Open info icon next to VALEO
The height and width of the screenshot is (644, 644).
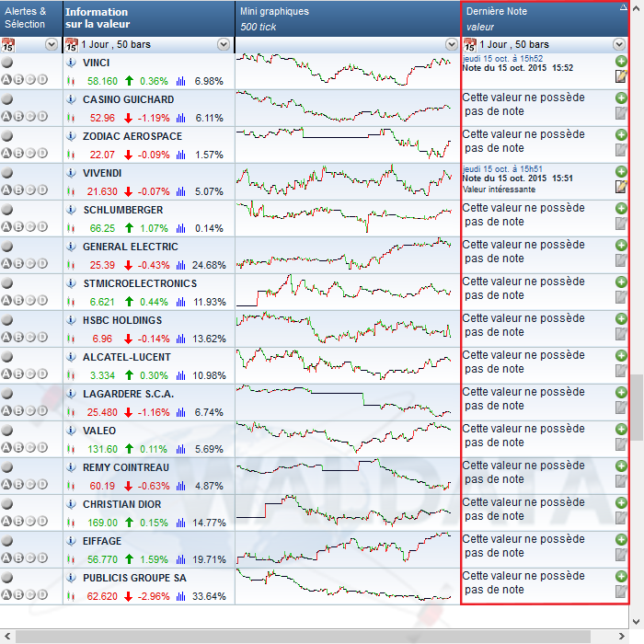[x=71, y=431]
